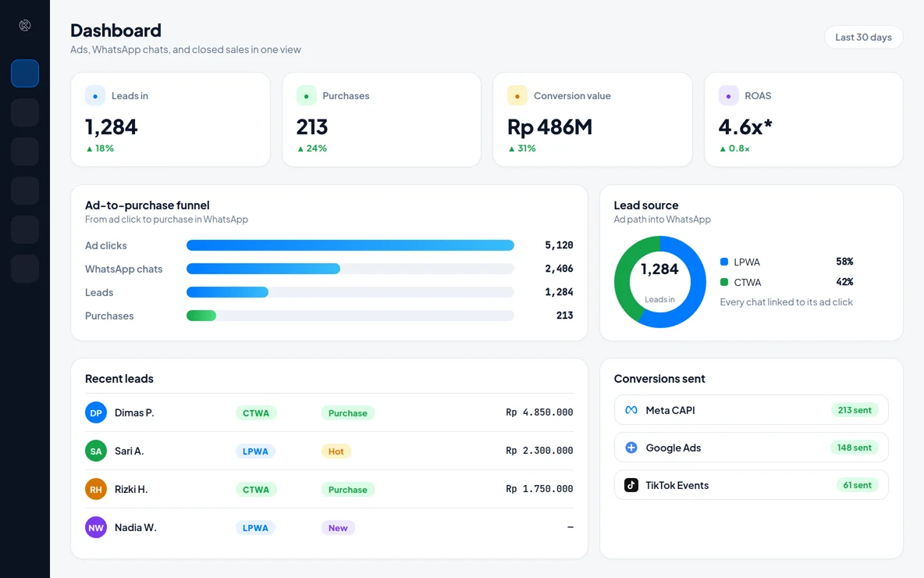
Task: Click 'Every chat linked to its ad click' note
Action: click(x=786, y=302)
